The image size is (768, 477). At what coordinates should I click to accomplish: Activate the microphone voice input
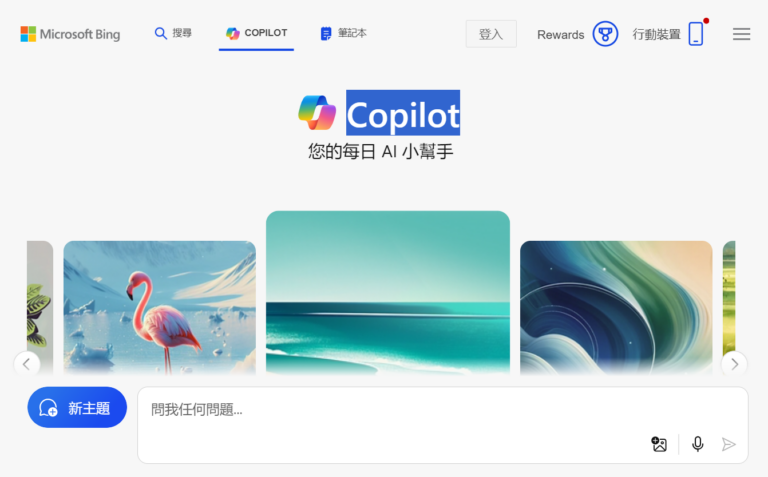point(697,444)
